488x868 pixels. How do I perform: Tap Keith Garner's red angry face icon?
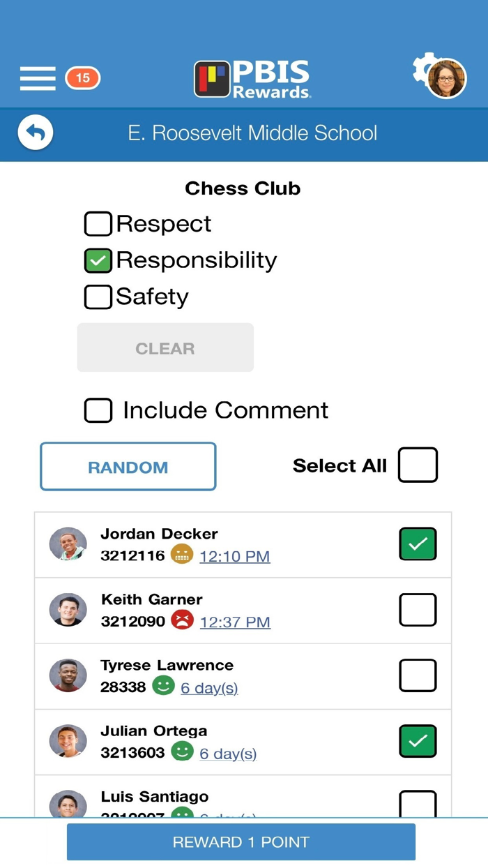tap(182, 620)
